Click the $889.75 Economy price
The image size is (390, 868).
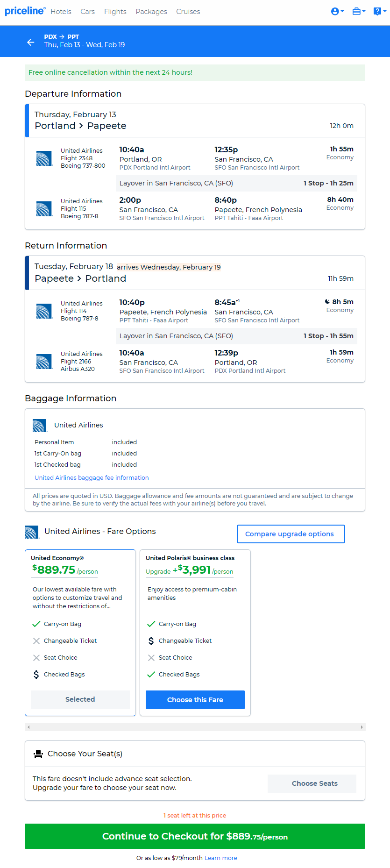54,569
